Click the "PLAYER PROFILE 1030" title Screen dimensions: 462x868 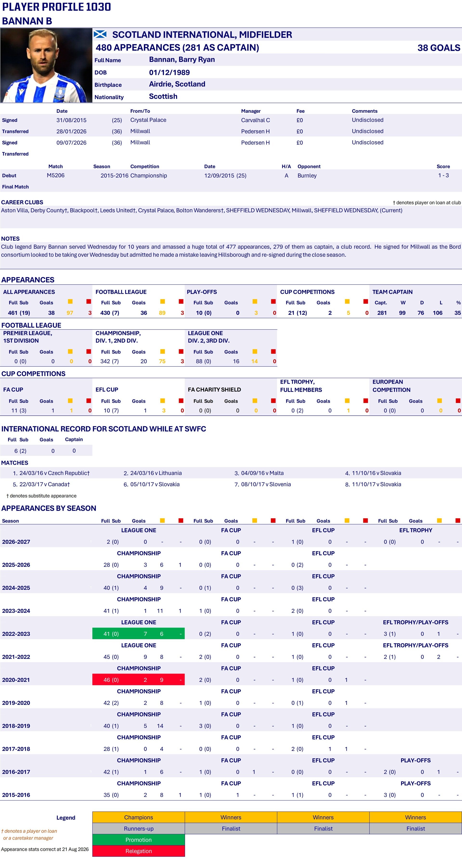[57, 7]
